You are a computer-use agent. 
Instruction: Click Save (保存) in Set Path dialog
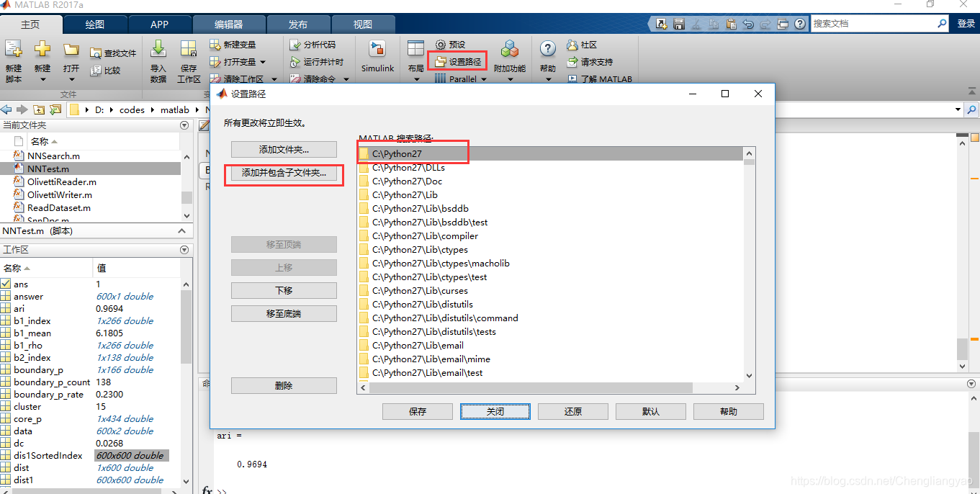click(x=418, y=411)
